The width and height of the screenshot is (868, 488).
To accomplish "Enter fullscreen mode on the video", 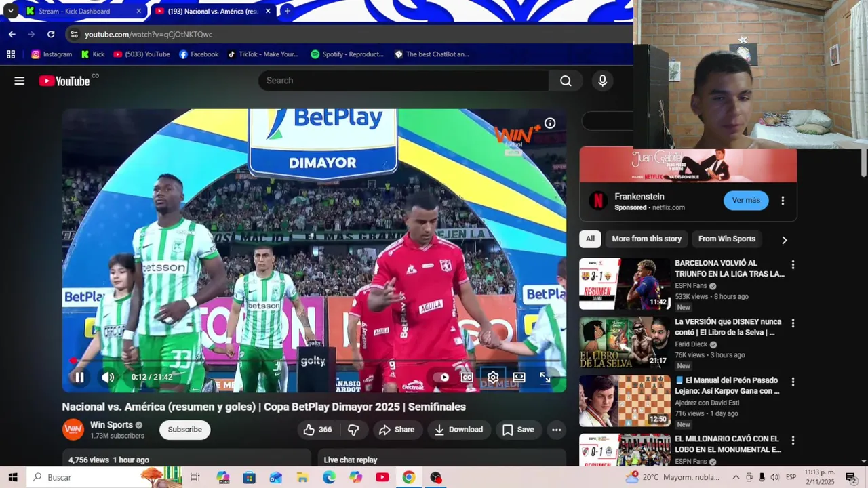I will (545, 378).
